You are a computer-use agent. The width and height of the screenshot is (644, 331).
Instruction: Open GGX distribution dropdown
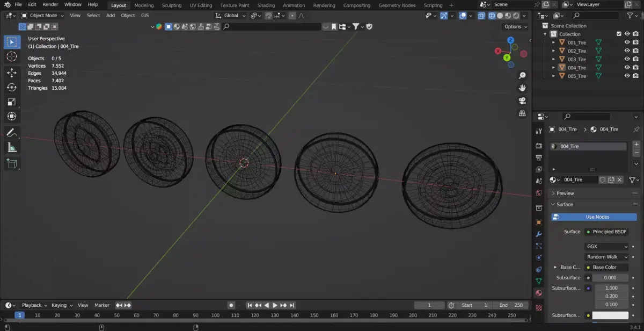(x=606, y=247)
